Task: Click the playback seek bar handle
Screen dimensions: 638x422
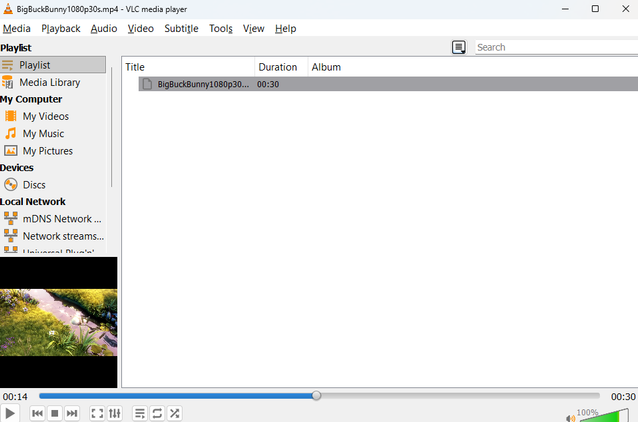Action: [x=316, y=396]
